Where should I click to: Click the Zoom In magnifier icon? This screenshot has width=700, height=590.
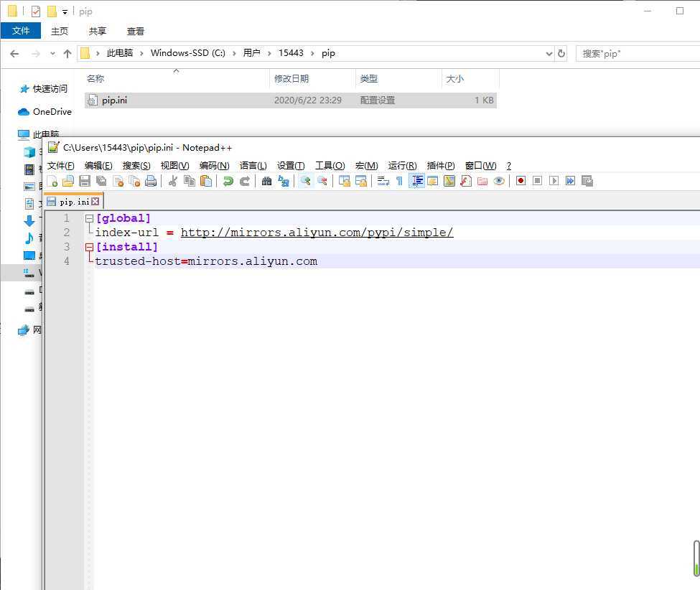(305, 181)
